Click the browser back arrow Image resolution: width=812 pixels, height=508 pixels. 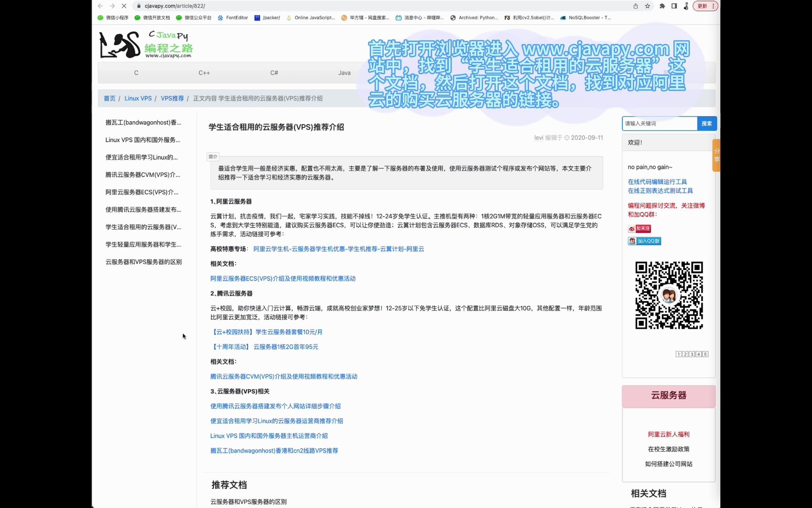click(100, 6)
